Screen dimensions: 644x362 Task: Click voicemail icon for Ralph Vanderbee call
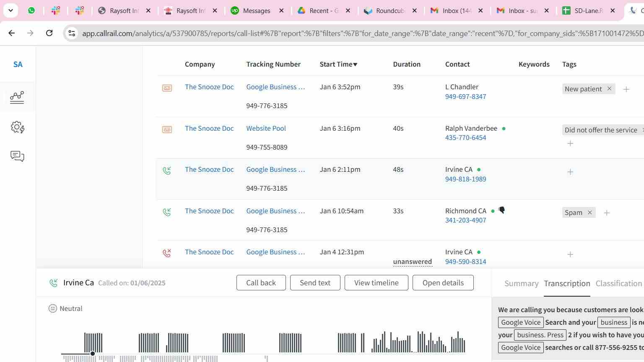pyautogui.click(x=167, y=129)
